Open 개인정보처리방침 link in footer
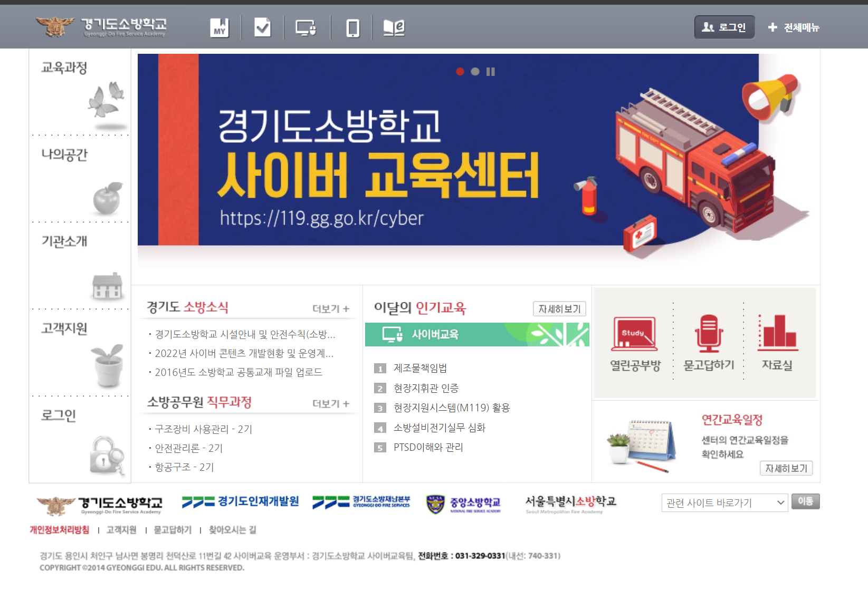The width and height of the screenshot is (868, 590). 59,530
